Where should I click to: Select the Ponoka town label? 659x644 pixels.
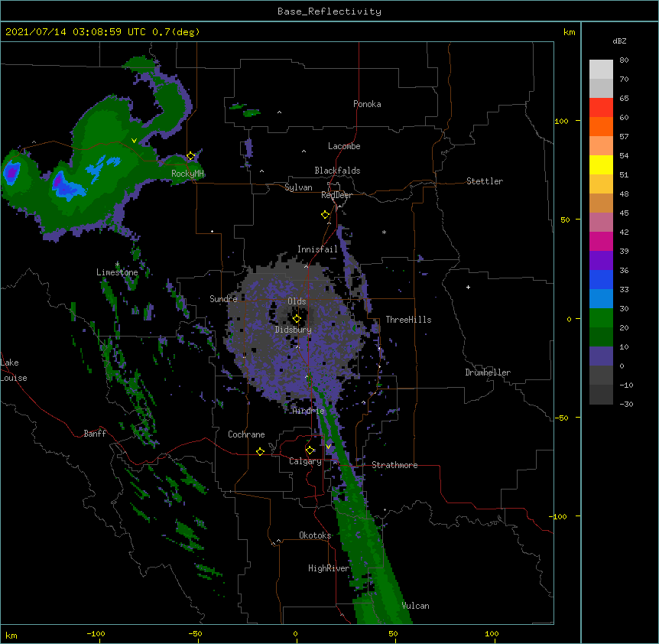coord(367,104)
